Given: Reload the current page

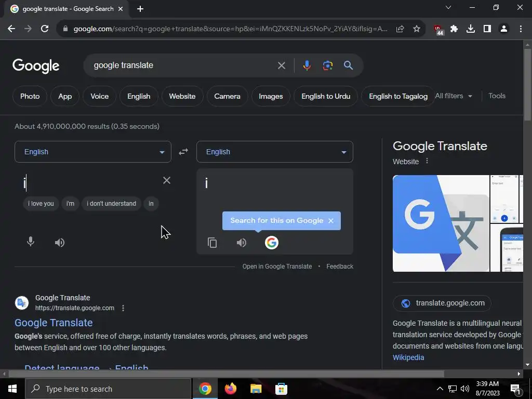Looking at the screenshot, I should click(45, 29).
